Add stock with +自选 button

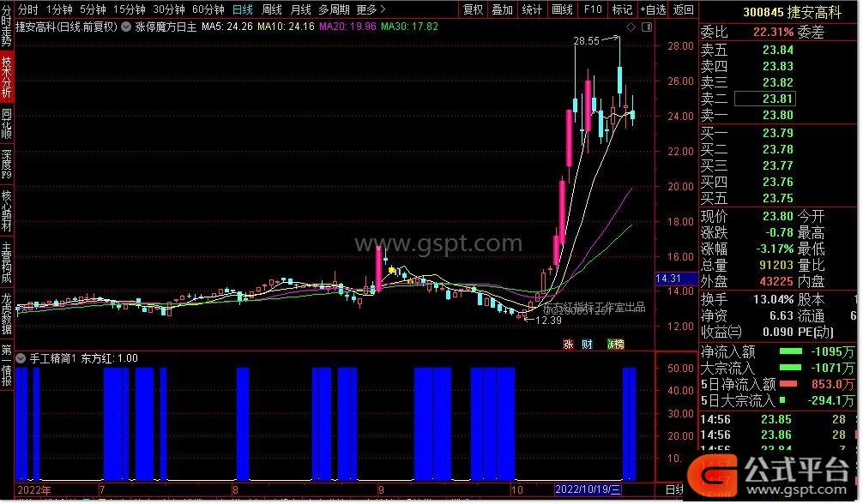(654, 9)
